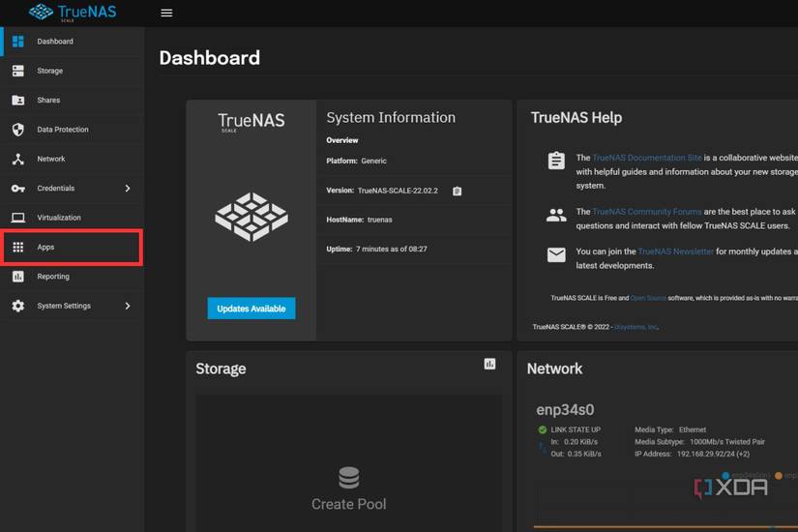
Task: Click the Storage sidebar icon
Action: pos(18,71)
